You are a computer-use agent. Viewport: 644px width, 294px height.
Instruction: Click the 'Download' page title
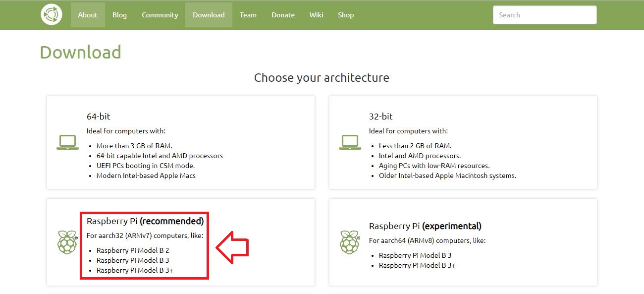(x=81, y=52)
